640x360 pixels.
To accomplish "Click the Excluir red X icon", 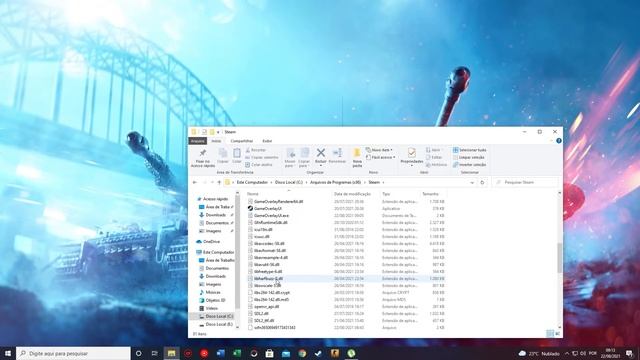I will [x=321, y=153].
